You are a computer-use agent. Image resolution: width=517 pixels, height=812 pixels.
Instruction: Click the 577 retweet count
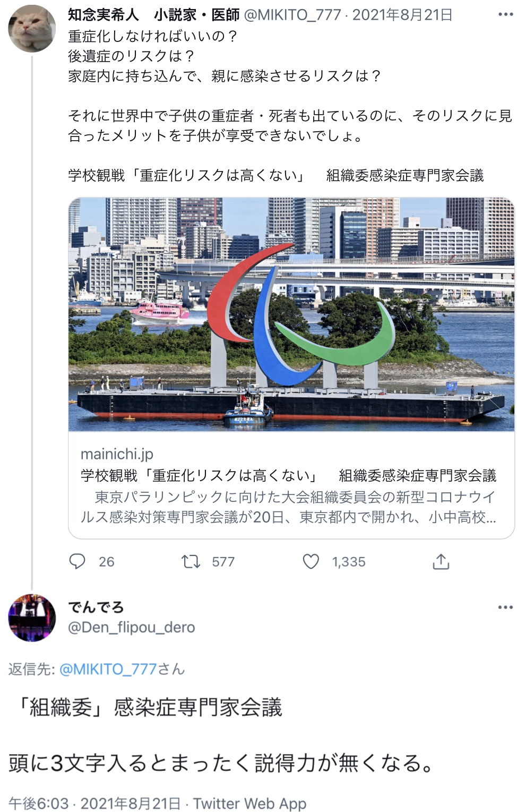(223, 562)
